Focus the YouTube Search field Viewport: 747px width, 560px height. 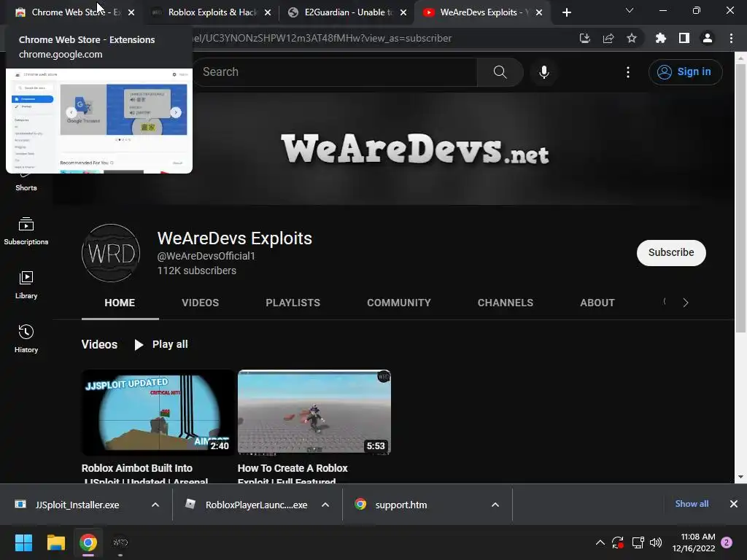pyautogui.click(x=336, y=72)
